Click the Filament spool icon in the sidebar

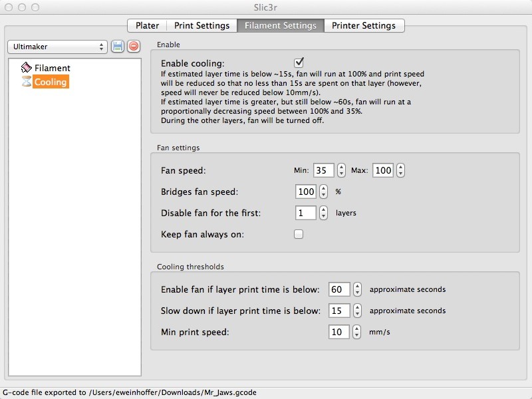pos(26,68)
